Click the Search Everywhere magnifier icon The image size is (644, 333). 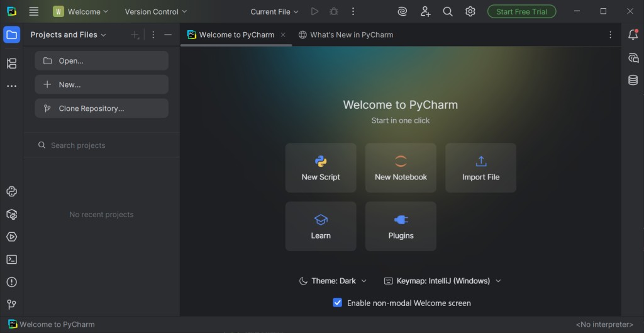(448, 11)
